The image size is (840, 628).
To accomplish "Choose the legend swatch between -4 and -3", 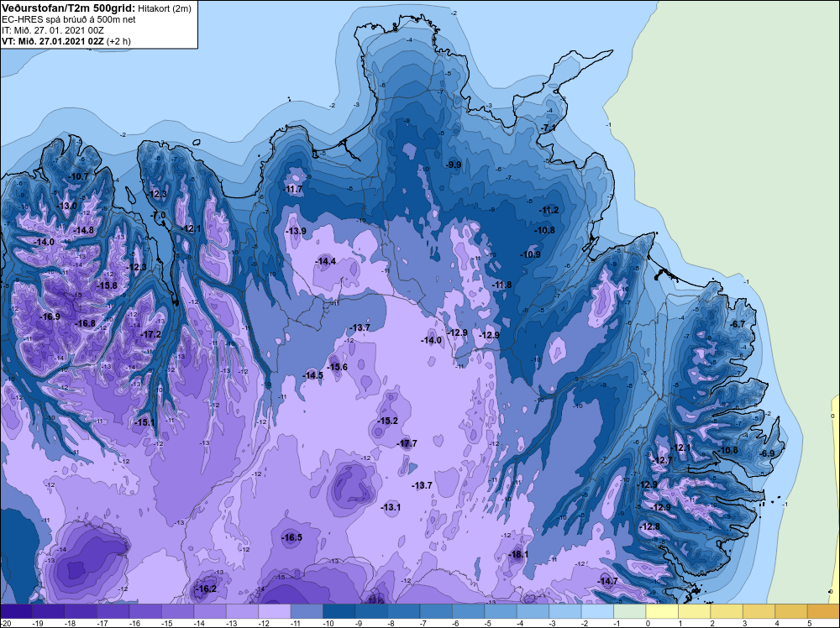I will 533,611.
